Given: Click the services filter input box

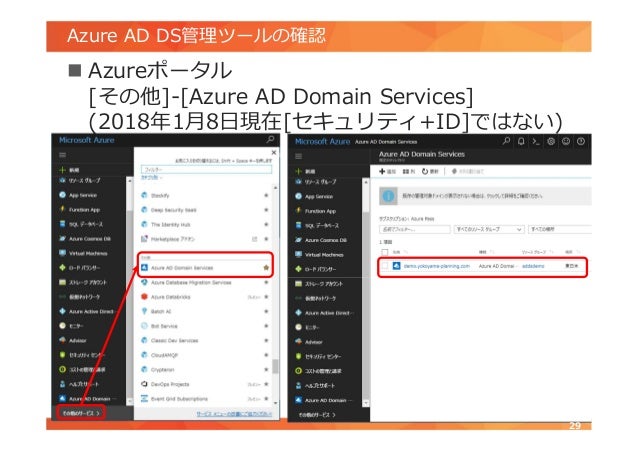Looking at the screenshot, I should 206,169.
